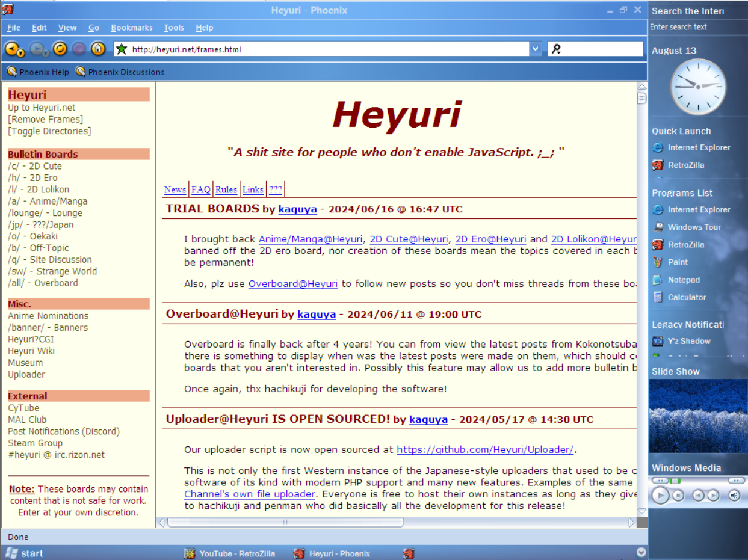The width and height of the screenshot is (748, 560).
Task: Open the Heyuri Wiki link
Action: 31,351
